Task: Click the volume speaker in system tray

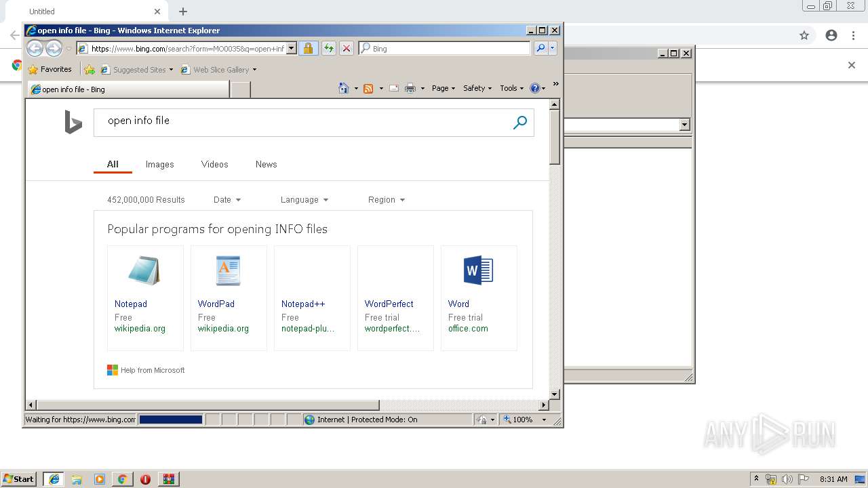Action: [x=787, y=479]
